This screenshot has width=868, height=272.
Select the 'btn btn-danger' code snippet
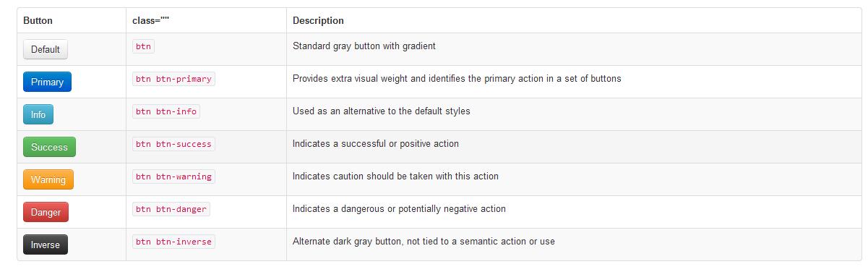point(171,209)
